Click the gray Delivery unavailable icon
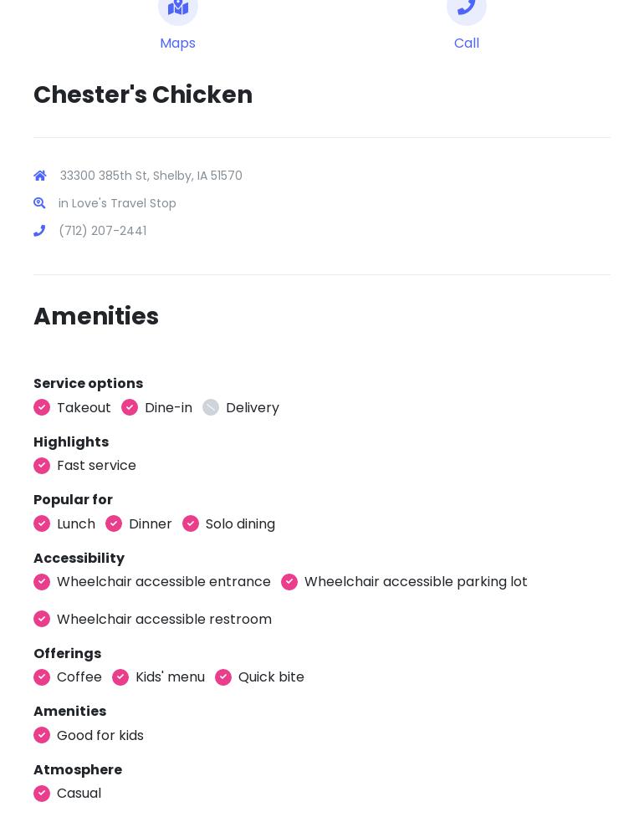The width and height of the screenshot is (644, 822). 211,407
